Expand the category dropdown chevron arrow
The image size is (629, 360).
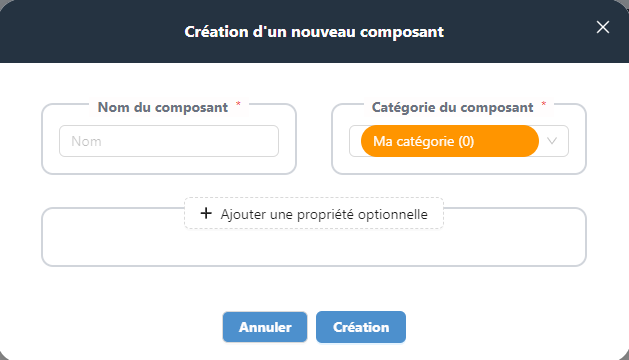point(552,141)
